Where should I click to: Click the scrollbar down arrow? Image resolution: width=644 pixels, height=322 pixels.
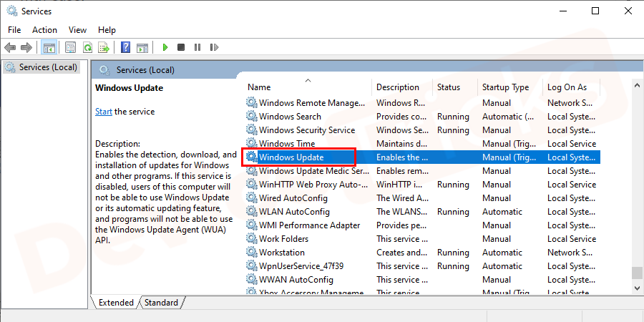[x=637, y=287]
